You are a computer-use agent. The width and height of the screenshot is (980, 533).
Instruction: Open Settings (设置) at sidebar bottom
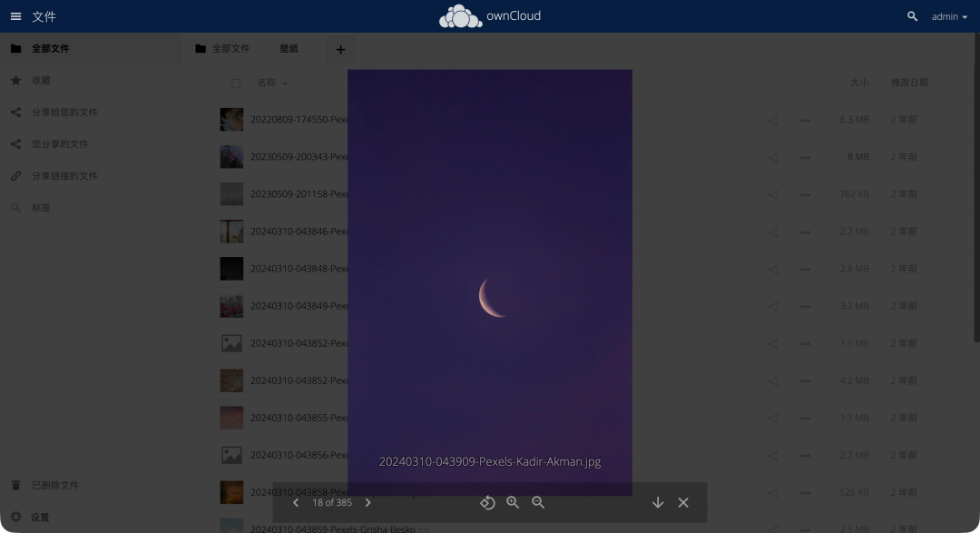coord(39,517)
